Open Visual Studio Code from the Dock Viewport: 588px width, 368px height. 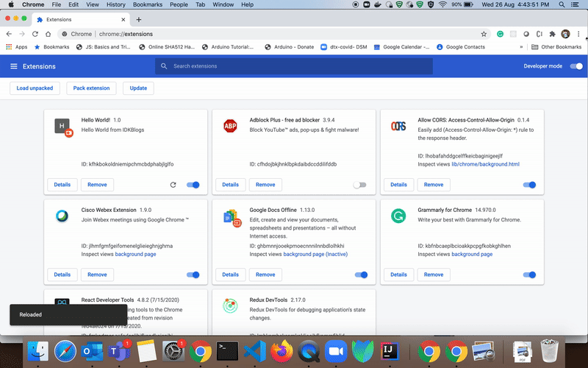254,352
